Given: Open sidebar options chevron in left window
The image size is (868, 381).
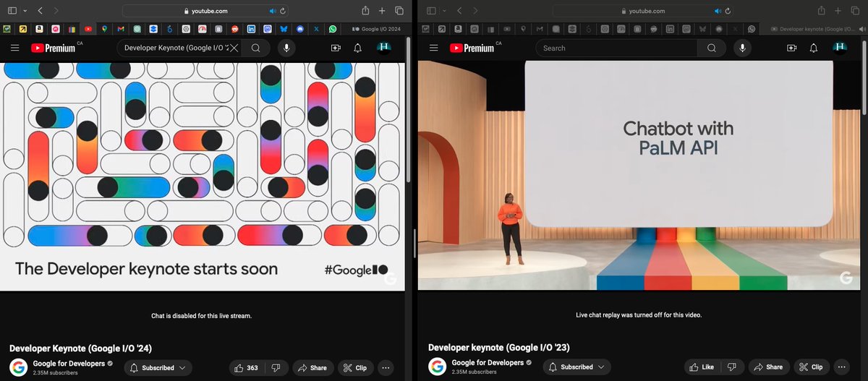Looking at the screenshot, I should click(25, 11).
